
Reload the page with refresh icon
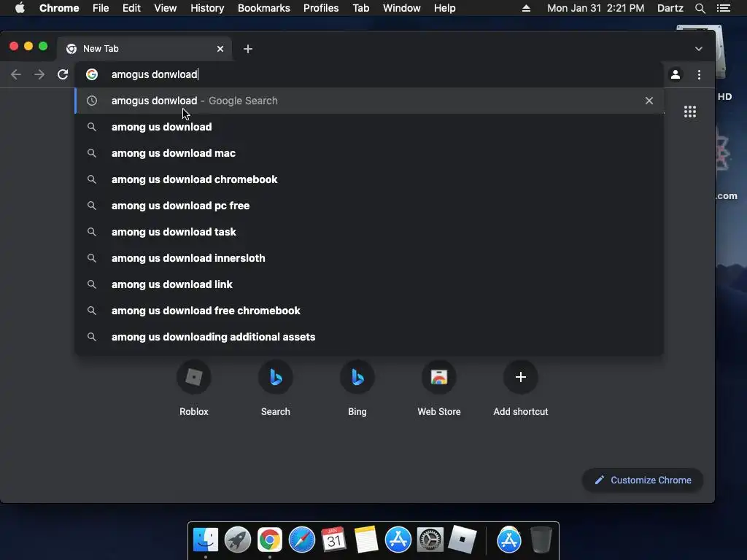(x=63, y=74)
